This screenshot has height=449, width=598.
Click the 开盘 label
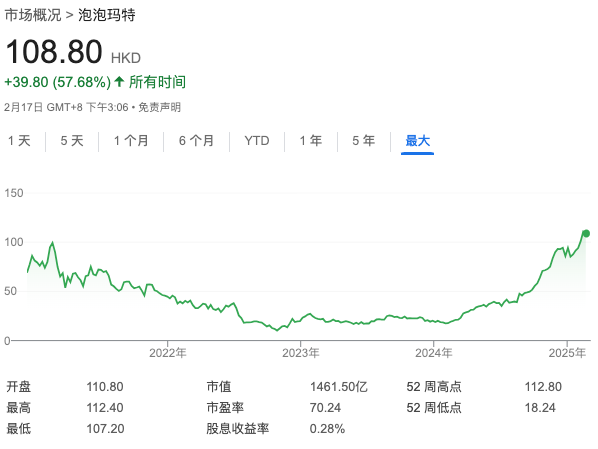[18, 387]
